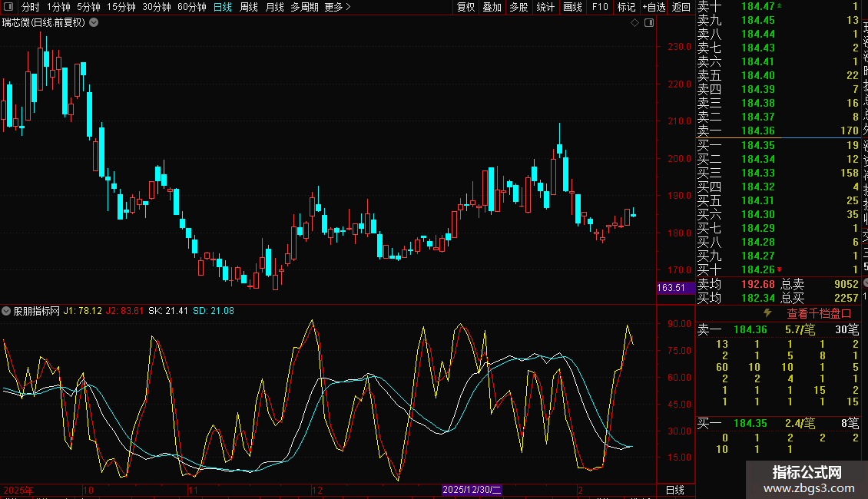Activate the 画线 drawing tools
This screenshot has width=868, height=499.
click(572, 7)
